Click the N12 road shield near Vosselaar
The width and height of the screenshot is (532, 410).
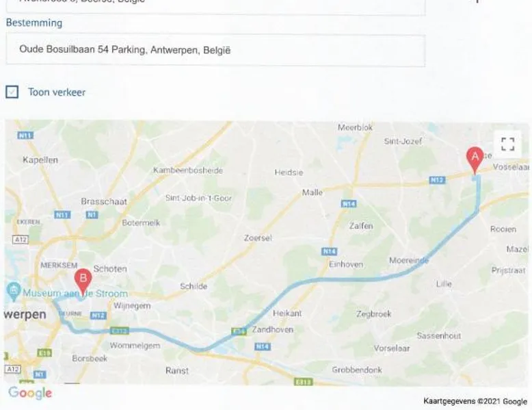coord(437,180)
